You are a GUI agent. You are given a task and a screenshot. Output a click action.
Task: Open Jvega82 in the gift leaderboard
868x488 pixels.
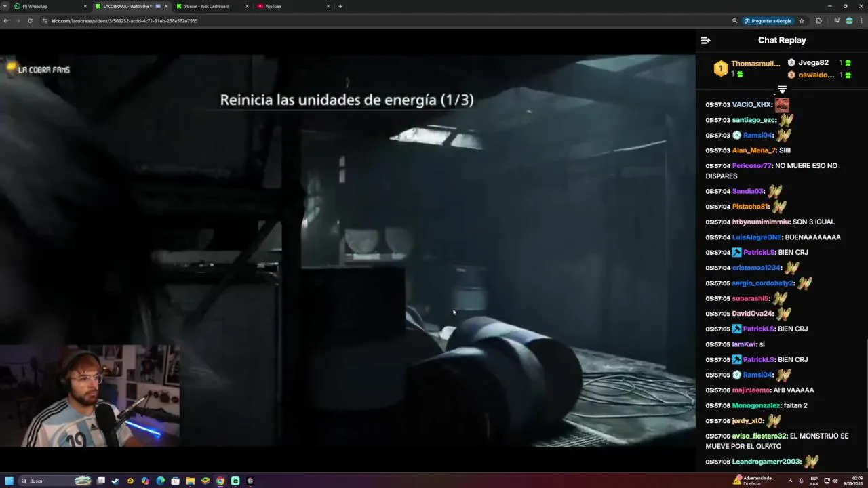coord(813,62)
